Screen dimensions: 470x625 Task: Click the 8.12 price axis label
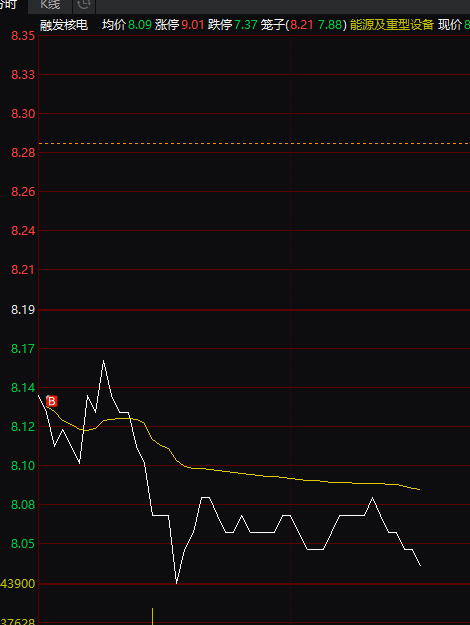pyautogui.click(x=23, y=426)
